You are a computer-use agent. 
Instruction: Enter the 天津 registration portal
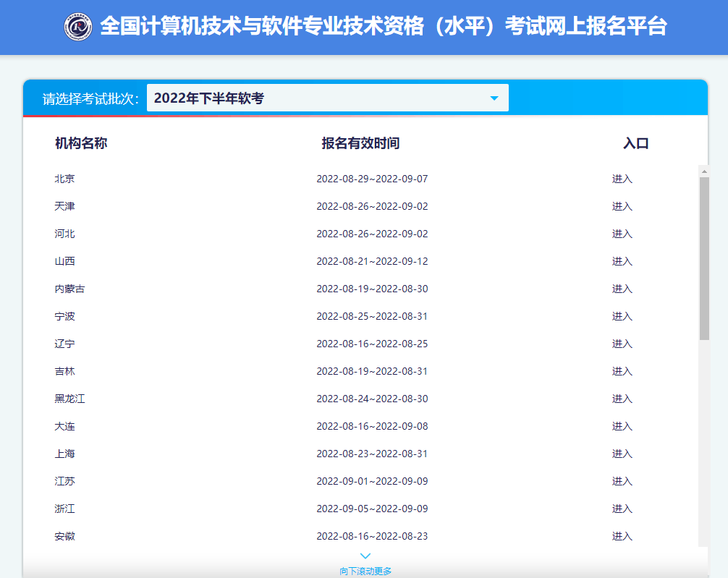point(622,206)
